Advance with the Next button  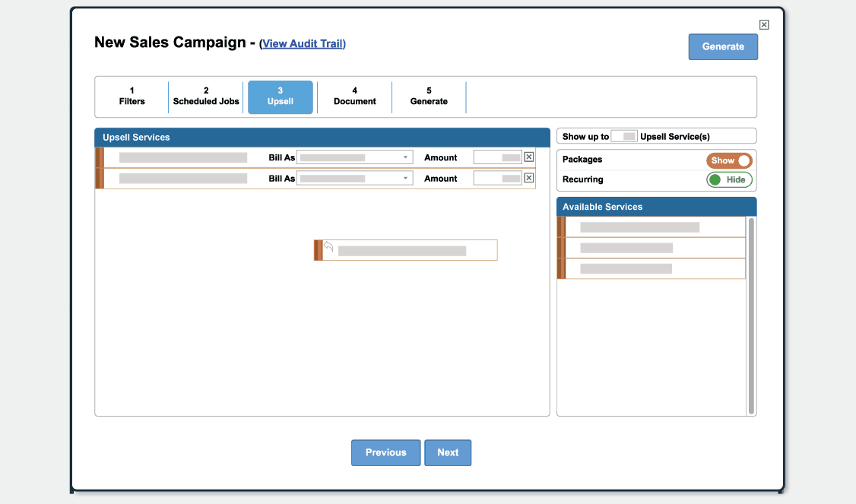coord(448,452)
